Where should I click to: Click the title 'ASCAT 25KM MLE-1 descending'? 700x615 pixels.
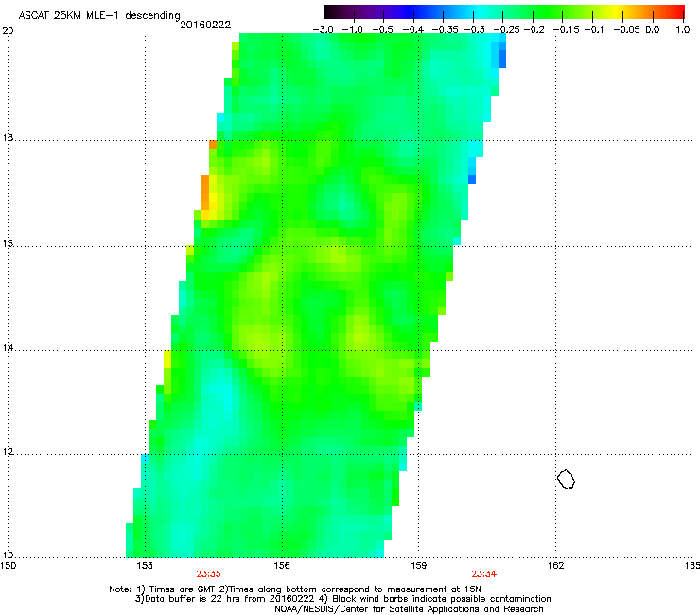[99, 16]
